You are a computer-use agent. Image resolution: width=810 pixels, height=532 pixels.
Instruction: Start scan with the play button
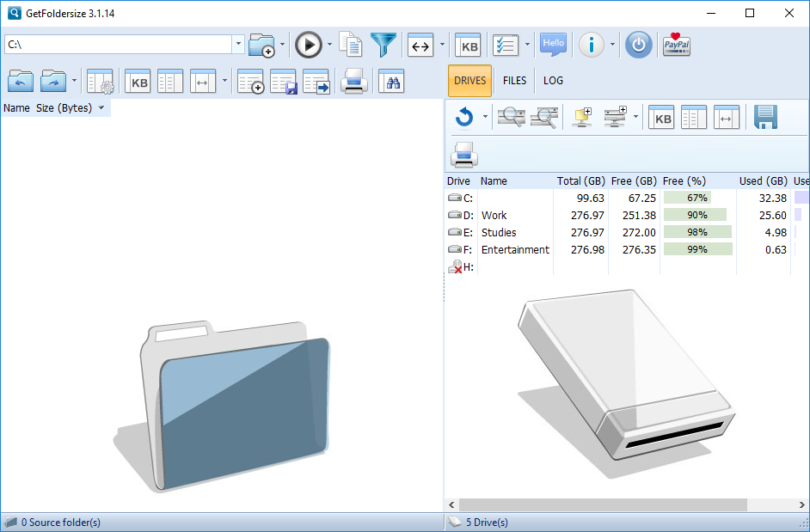[309, 45]
